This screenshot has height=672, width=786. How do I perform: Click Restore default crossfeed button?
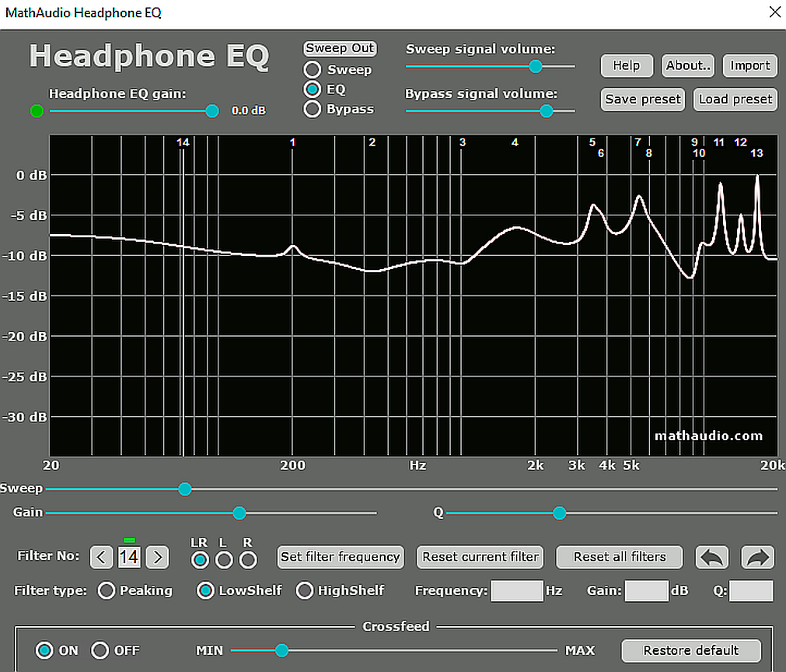pyautogui.click(x=691, y=650)
